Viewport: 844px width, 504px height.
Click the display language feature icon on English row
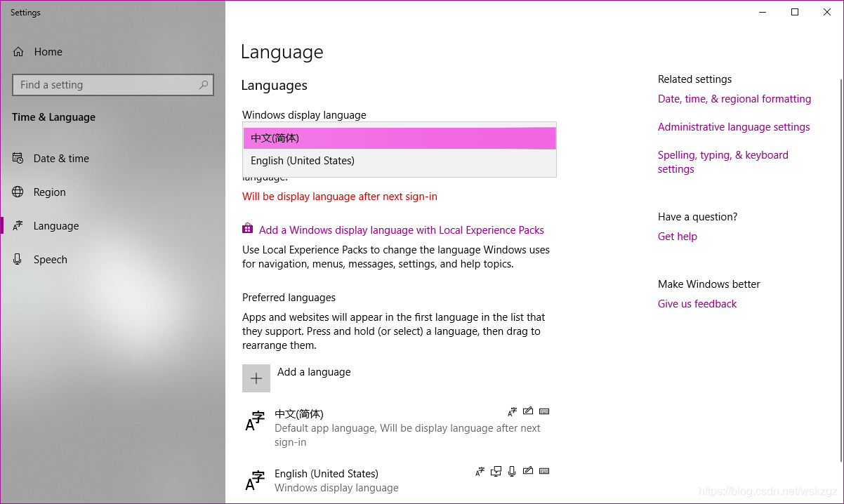coord(480,471)
